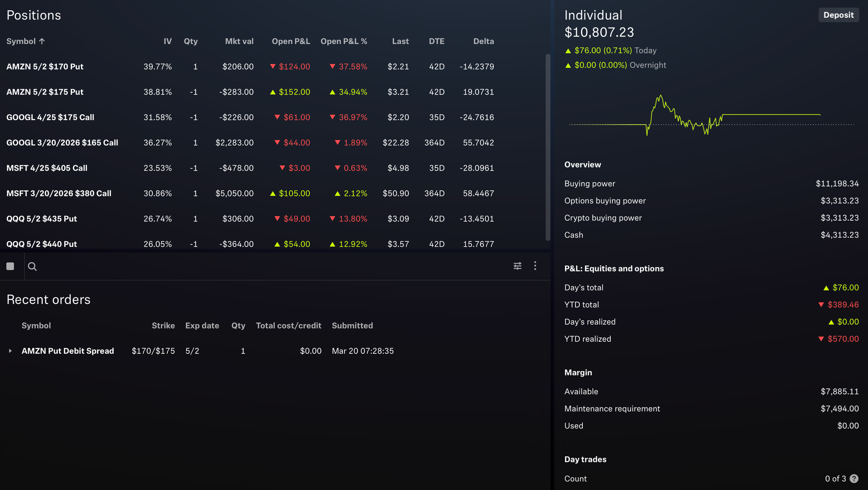The width and height of the screenshot is (868, 490).
Task: Click the Cash value $4,313.23
Action: [839, 235]
